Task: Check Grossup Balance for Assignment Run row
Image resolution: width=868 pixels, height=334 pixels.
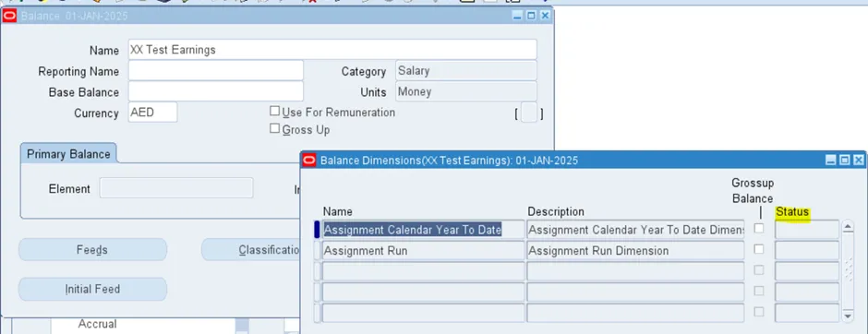Action: (x=759, y=249)
